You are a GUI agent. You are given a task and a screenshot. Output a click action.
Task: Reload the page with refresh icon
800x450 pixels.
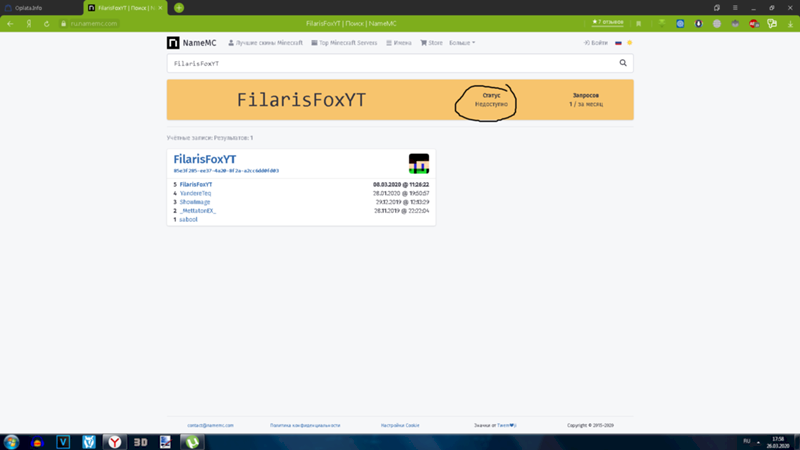[x=46, y=23]
